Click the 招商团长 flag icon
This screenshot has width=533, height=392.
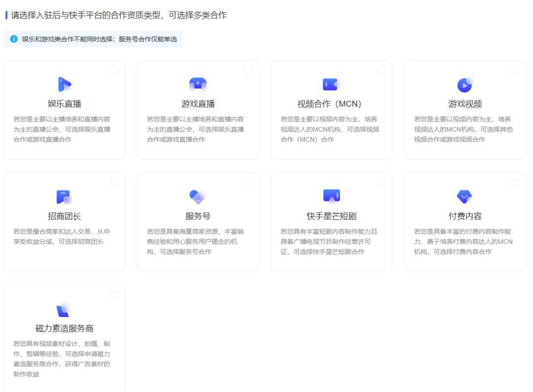(x=64, y=196)
